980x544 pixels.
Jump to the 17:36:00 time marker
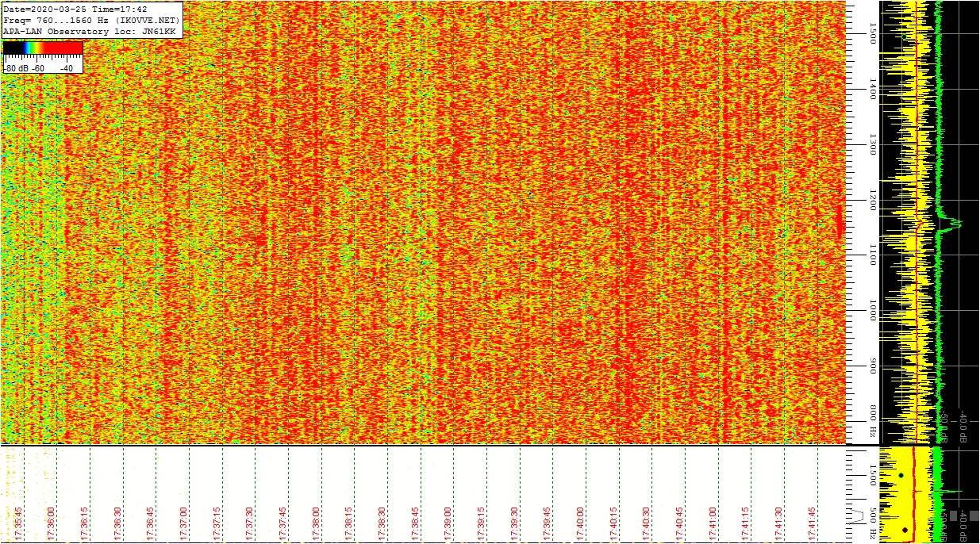[51, 523]
